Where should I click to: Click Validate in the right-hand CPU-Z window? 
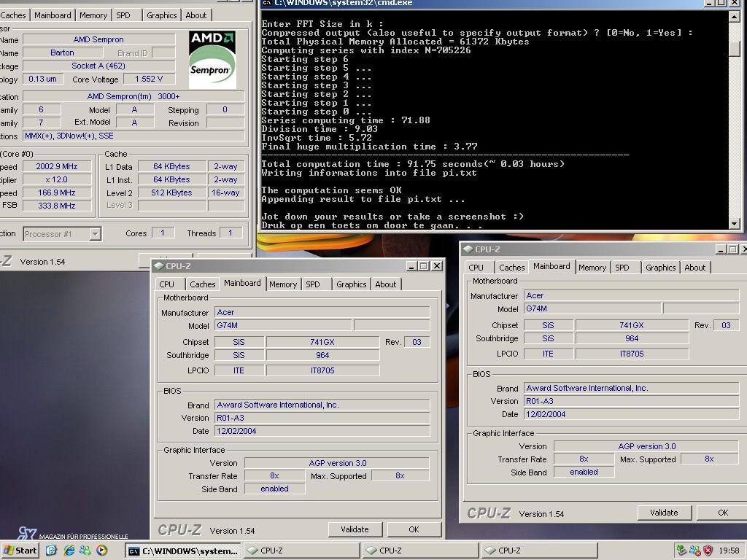tap(664, 513)
